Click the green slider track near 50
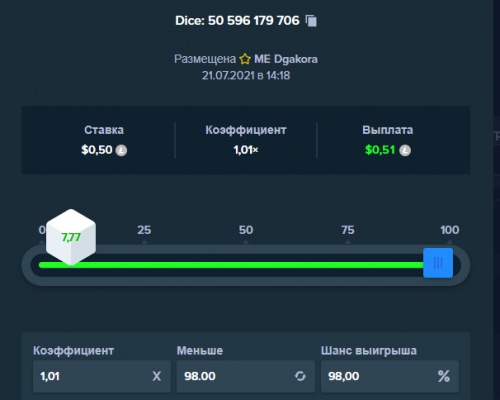 click(x=246, y=265)
